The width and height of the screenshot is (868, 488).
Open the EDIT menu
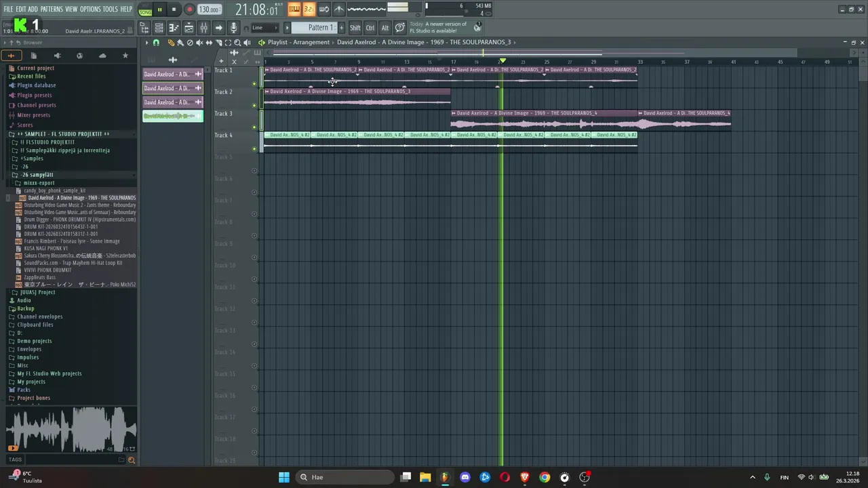[21, 9]
